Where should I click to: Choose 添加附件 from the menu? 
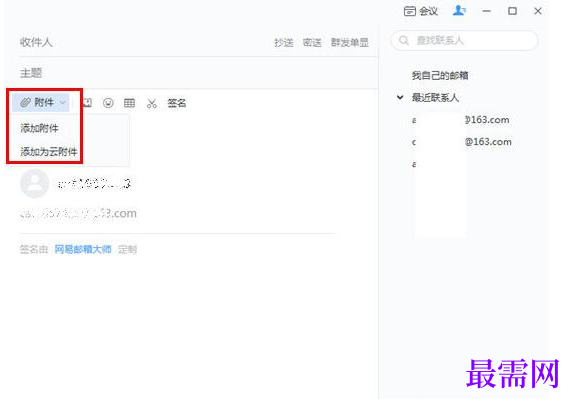point(39,128)
